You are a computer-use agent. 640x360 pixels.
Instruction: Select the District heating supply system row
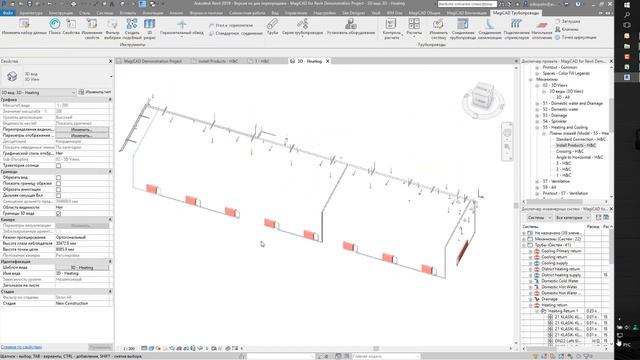[561, 275]
